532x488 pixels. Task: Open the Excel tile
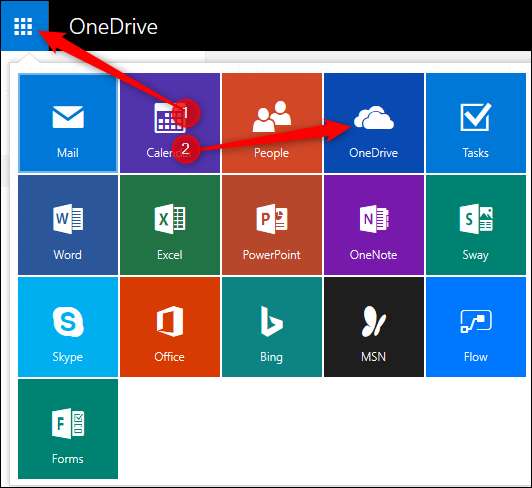[x=170, y=225]
